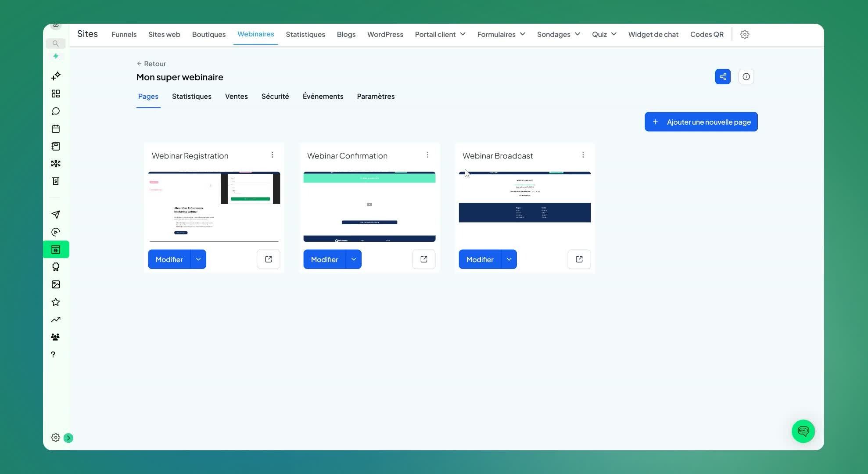Click the paper plane icon in sidebar
The image size is (868, 474).
(x=56, y=215)
